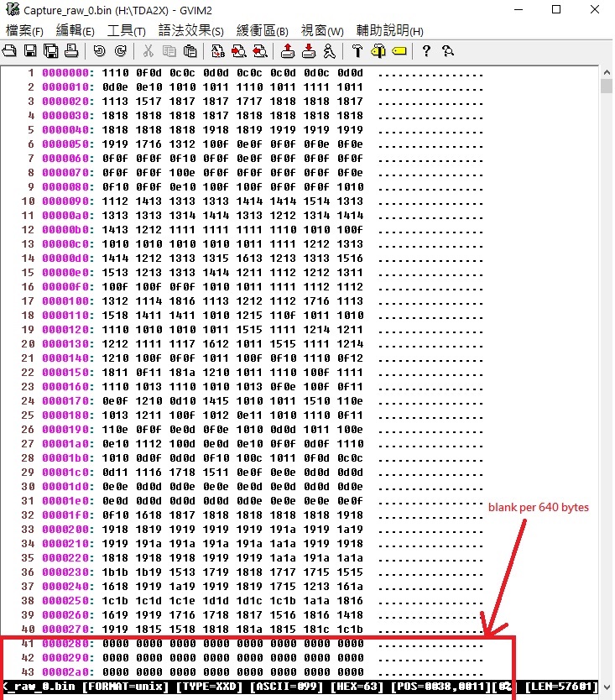Open the 緩衝區(B) menu
The height and width of the screenshot is (700, 615).
pyautogui.click(x=263, y=31)
